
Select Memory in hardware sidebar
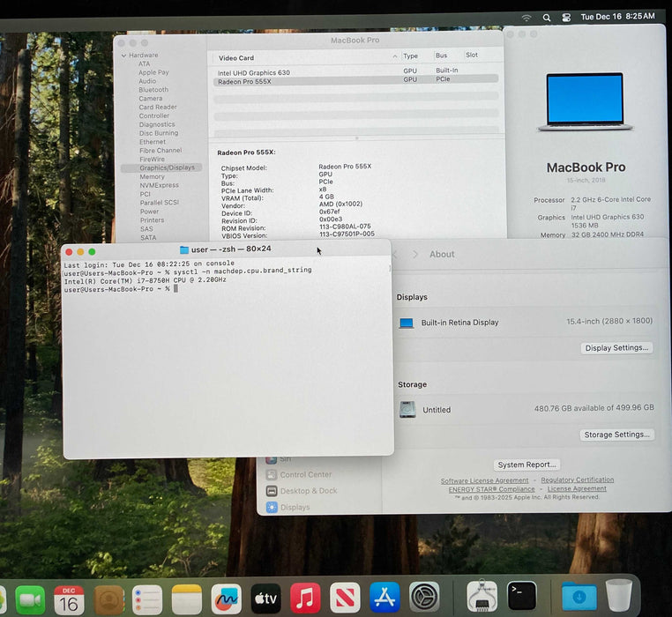tap(152, 176)
